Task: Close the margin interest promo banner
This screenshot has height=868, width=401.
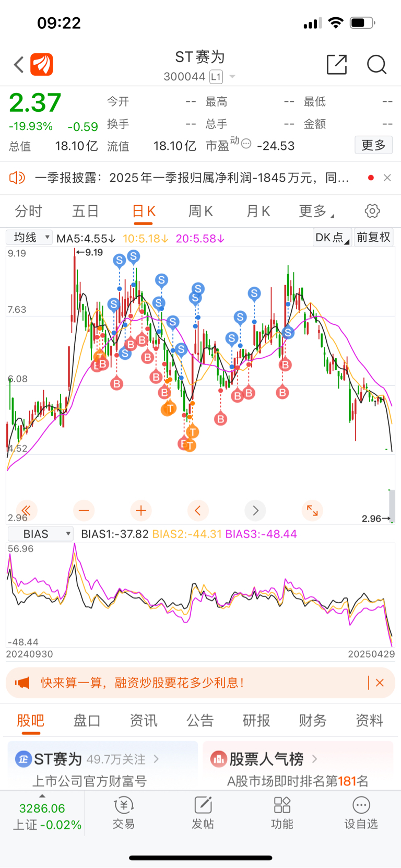Action: (380, 683)
